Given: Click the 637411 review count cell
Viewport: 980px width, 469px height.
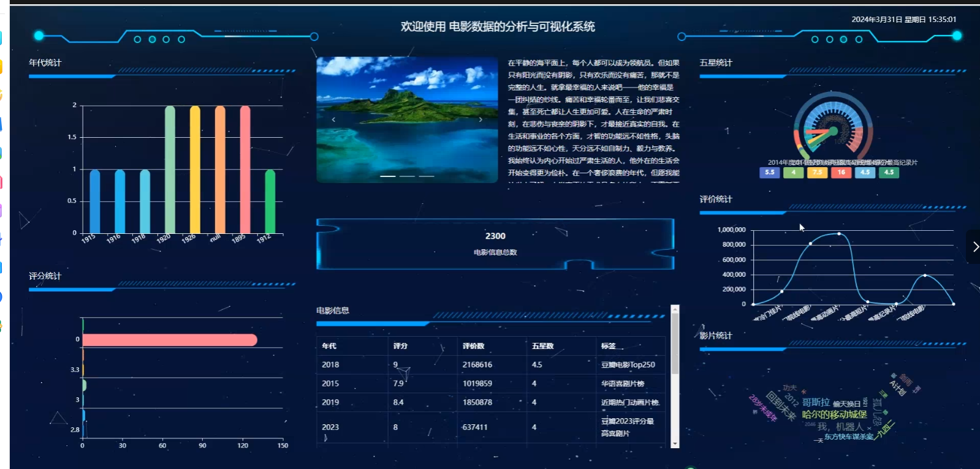Looking at the screenshot, I should pos(475,427).
